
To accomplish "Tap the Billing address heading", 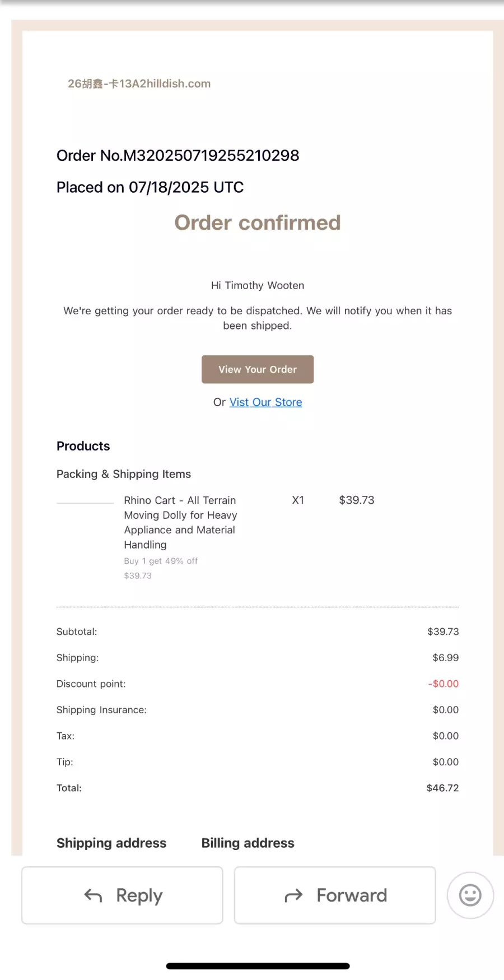I will click(x=248, y=843).
